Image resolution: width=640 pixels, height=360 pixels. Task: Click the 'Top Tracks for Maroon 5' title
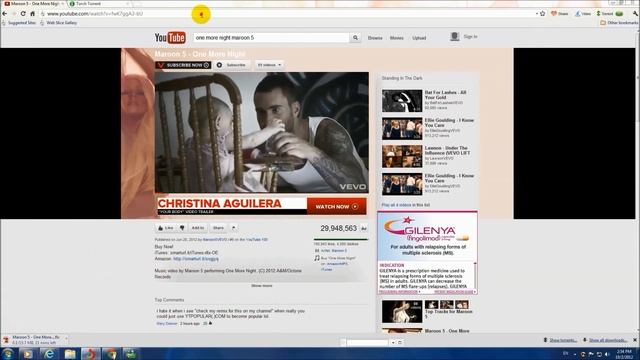click(x=449, y=313)
